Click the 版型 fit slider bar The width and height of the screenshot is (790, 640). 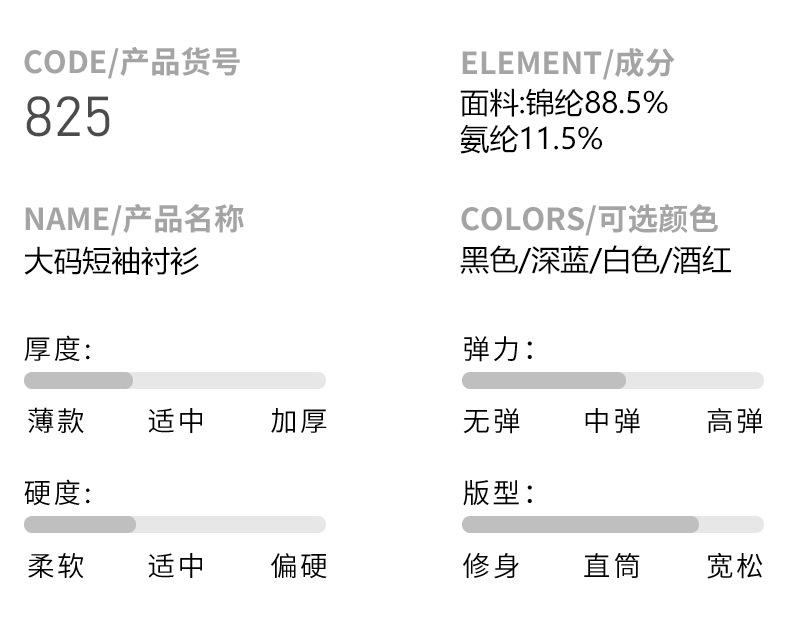point(613,525)
